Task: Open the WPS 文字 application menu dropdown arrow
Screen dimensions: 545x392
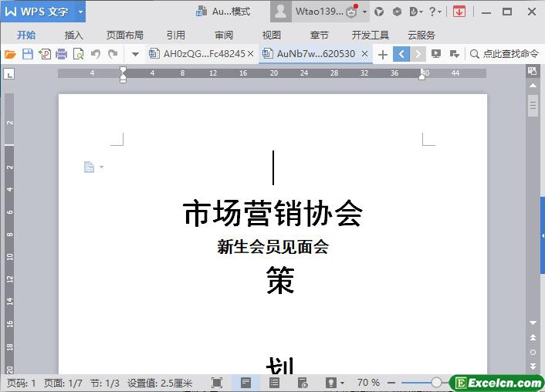Action: click(80, 12)
